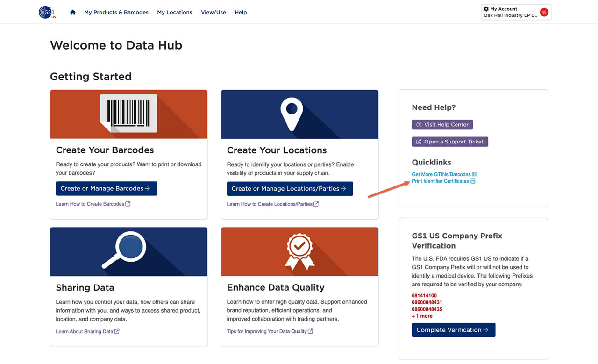Open the Help menu in navigation

[241, 12]
